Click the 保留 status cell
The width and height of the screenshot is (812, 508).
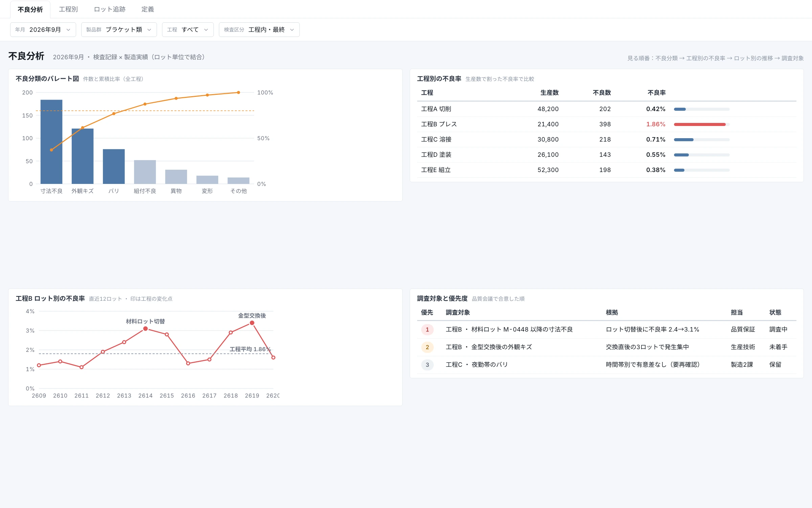click(775, 365)
